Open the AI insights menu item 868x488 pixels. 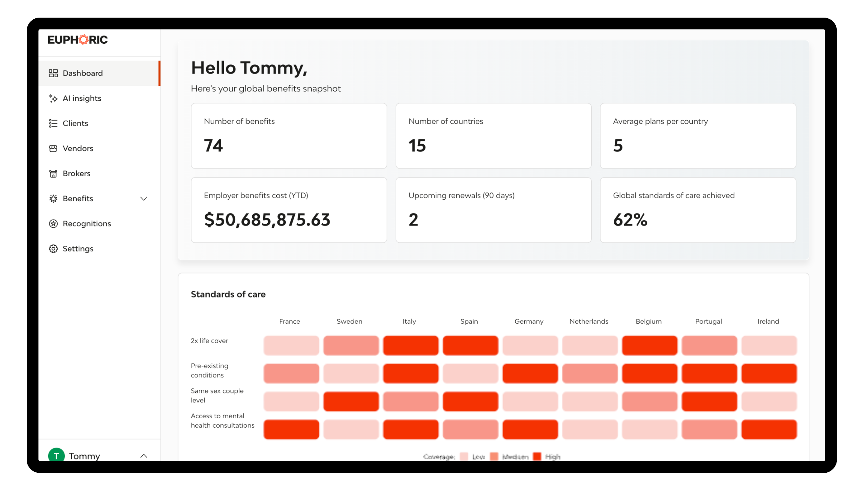(x=82, y=98)
